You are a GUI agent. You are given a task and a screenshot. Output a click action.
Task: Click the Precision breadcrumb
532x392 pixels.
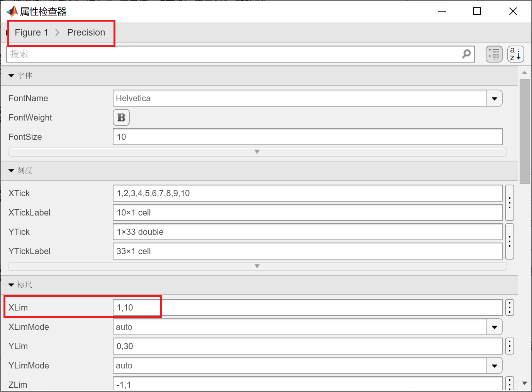click(86, 32)
